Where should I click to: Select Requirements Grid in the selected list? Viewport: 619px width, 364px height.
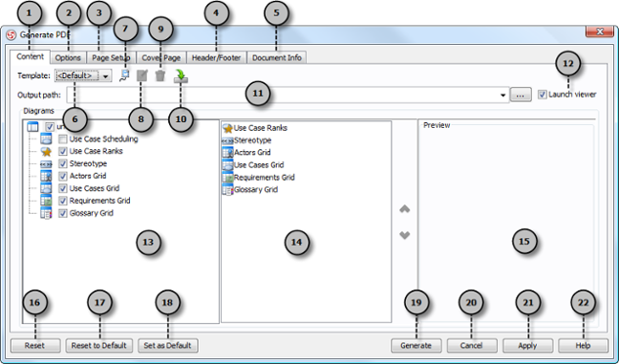pyautogui.click(x=264, y=178)
